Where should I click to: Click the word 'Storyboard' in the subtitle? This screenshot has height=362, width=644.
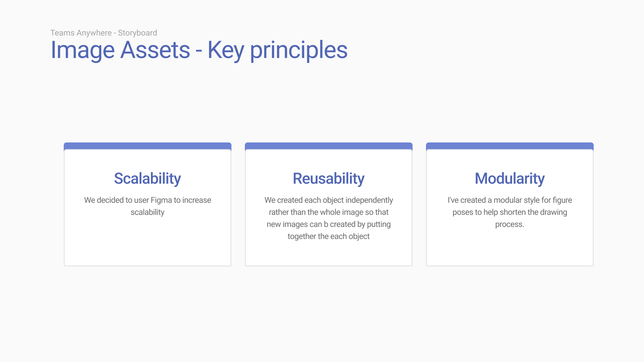pyautogui.click(x=138, y=33)
